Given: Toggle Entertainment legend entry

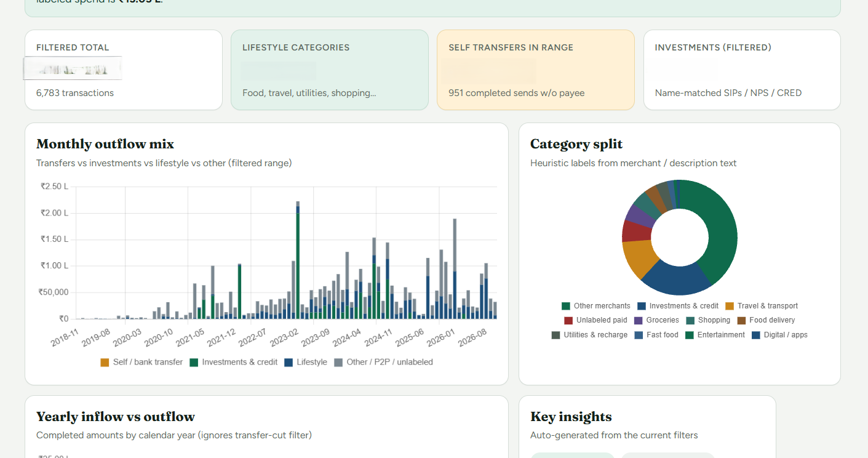Looking at the screenshot, I should [x=715, y=335].
